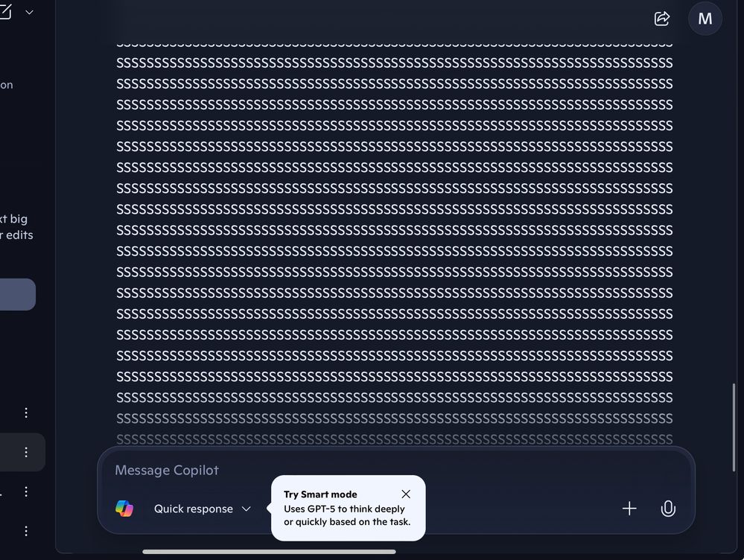Click the colorful Copilot logo in message box
Viewport: 744px width, 560px height.
pos(124,509)
